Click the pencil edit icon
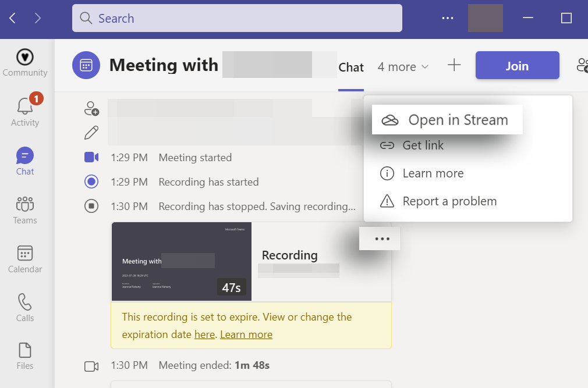 (91, 133)
